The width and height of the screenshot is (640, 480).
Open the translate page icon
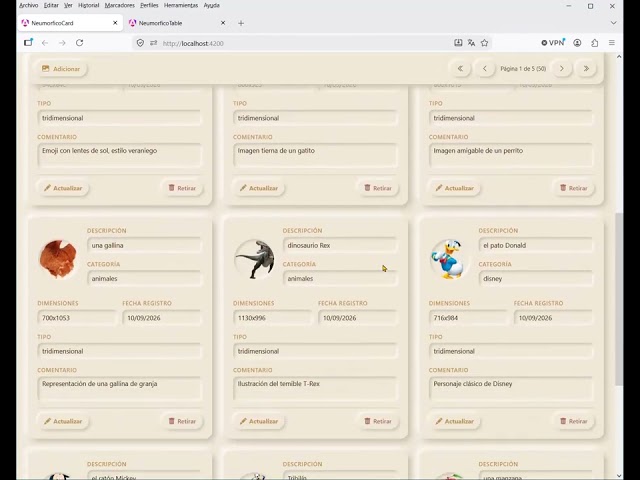click(x=471, y=43)
